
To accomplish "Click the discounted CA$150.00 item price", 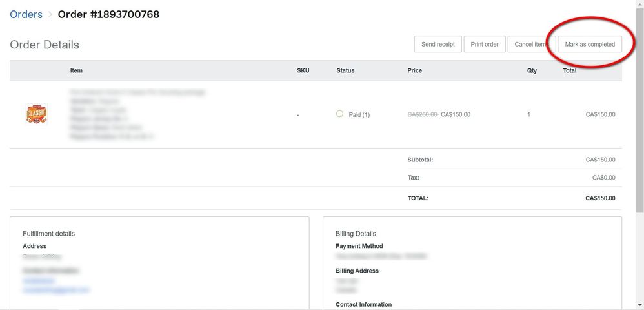I will pos(456,114).
